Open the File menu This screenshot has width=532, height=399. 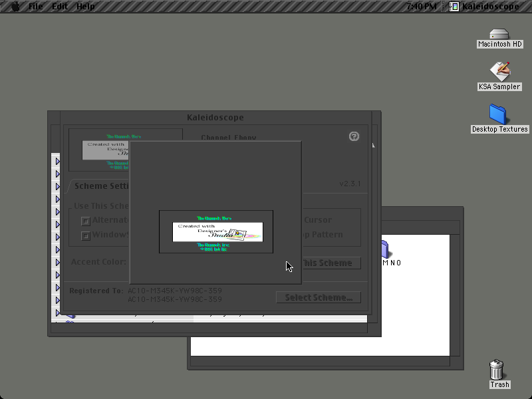[x=36, y=6]
